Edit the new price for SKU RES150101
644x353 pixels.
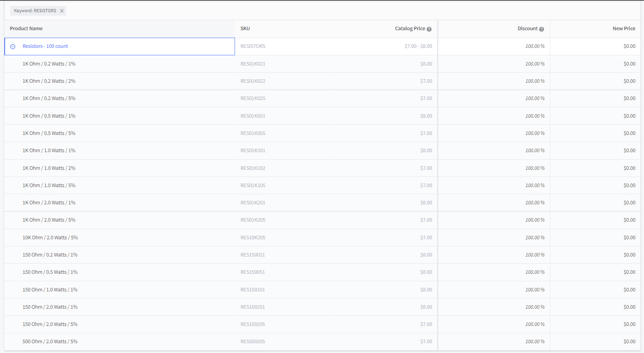tap(595, 290)
